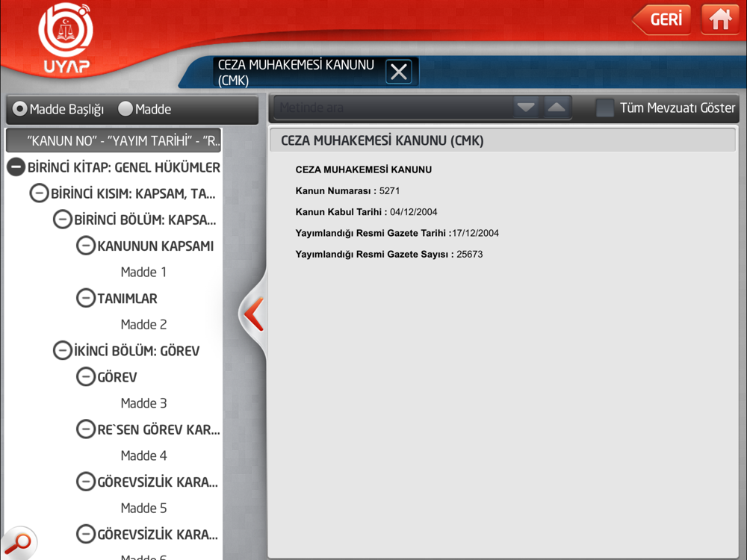Click bold CEZA MUHAKEMESİ KANUNU title in content
747x560 pixels.
[364, 169]
